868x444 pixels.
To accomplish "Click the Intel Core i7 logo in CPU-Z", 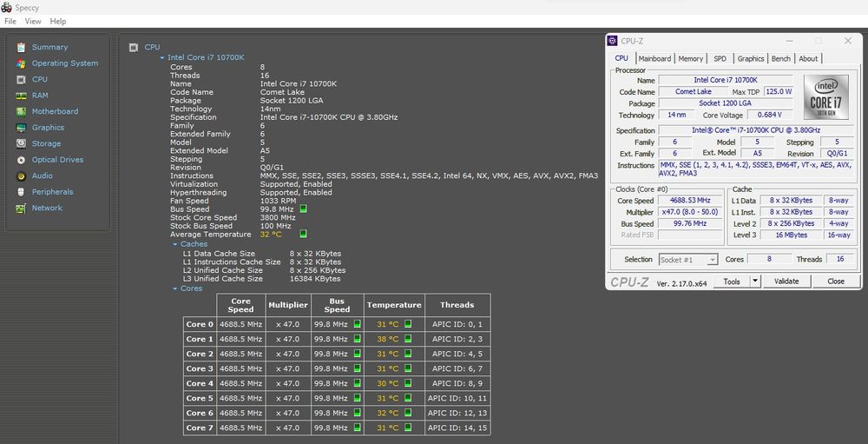I will tap(826, 97).
